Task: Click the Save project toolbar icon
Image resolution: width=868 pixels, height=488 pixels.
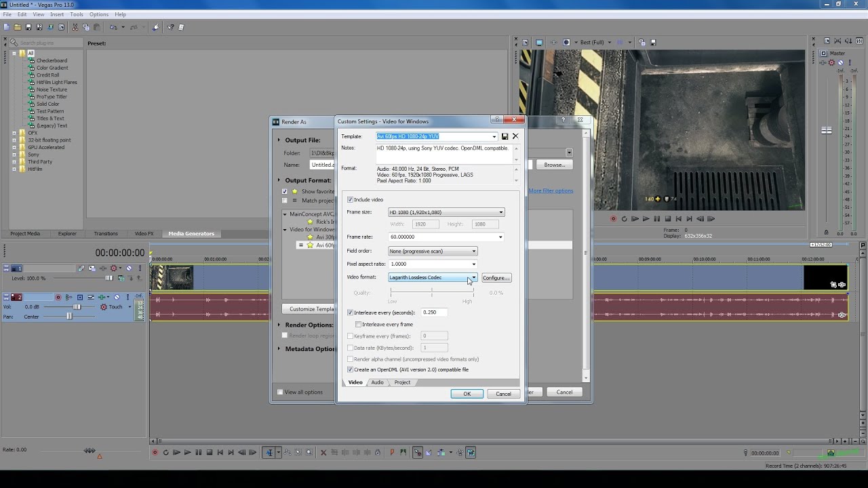Action: tap(28, 27)
